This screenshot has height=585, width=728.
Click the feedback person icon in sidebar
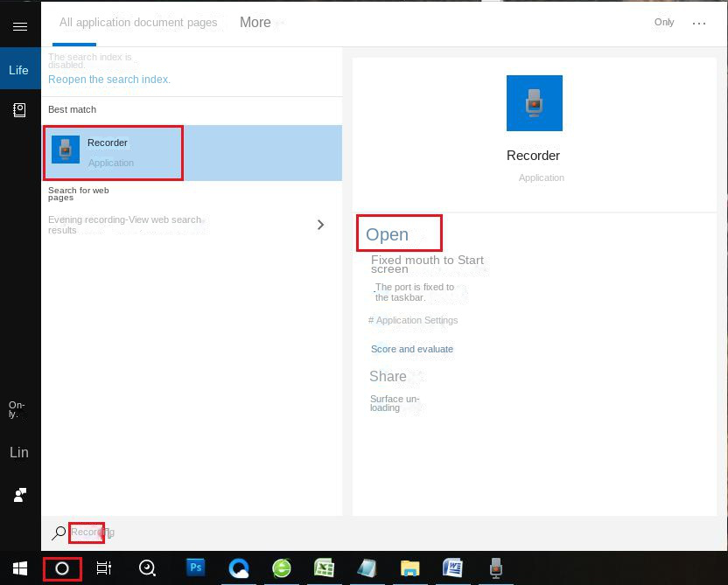point(20,495)
